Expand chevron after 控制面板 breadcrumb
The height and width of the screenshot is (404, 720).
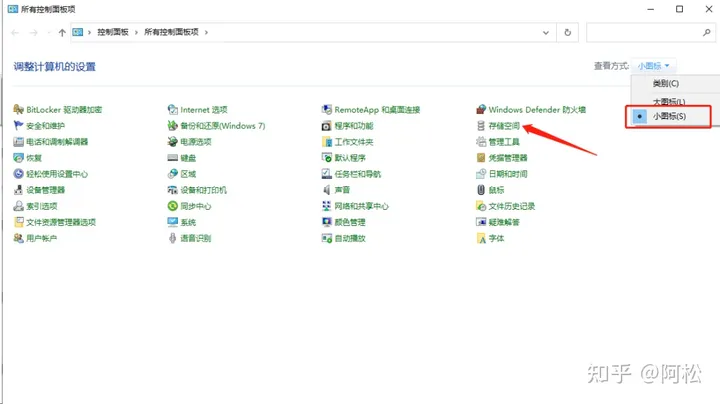[136, 33]
